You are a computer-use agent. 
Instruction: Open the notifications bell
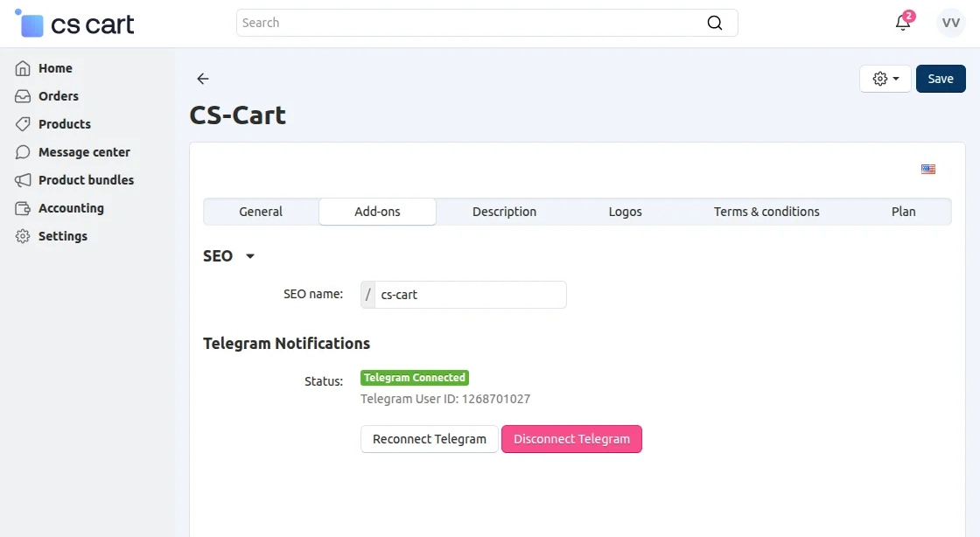coord(903,23)
